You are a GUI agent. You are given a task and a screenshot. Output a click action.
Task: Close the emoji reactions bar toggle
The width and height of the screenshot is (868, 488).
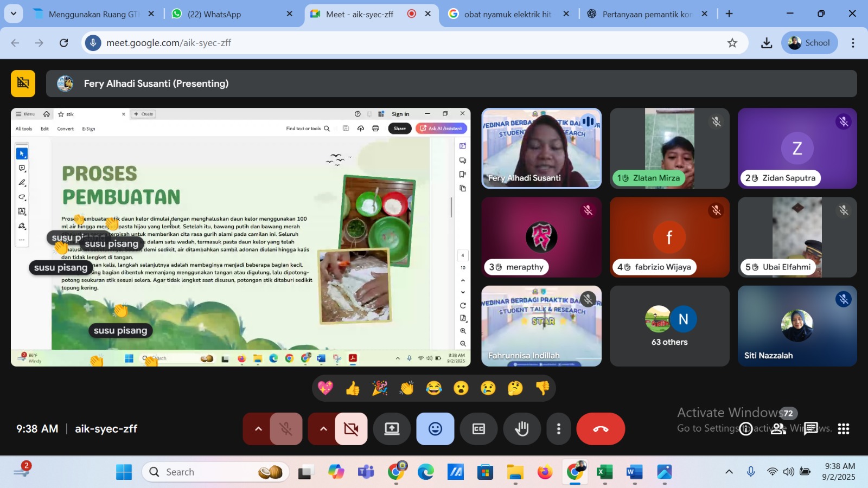[x=435, y=429]
